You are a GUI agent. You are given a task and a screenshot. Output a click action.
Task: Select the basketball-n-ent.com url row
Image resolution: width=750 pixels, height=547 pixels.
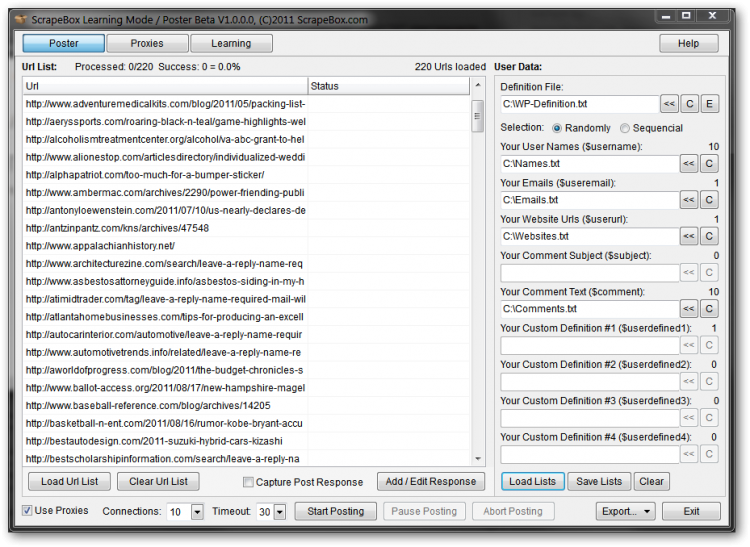[246, 423]
